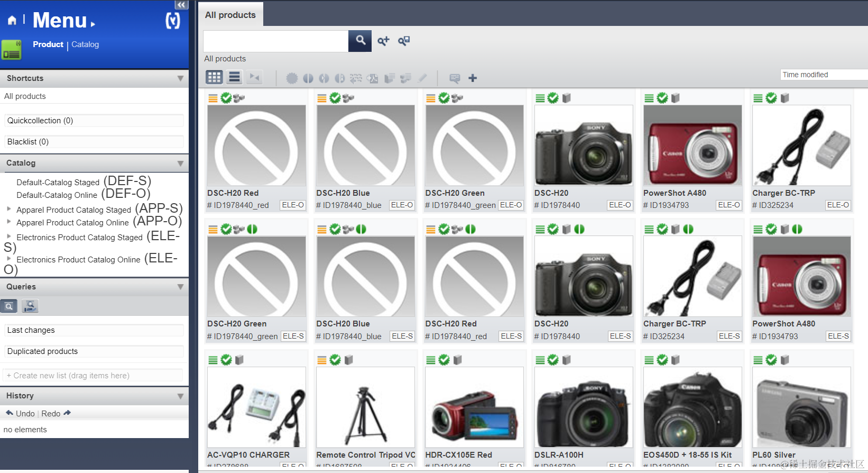
Task: Click the saved queries search icon under Queries
Action: point(9,306)
